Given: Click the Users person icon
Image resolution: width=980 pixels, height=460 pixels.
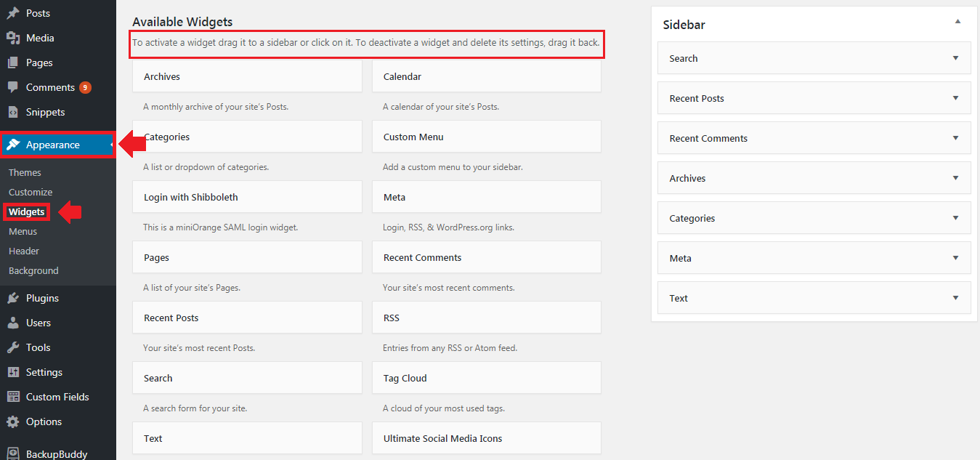Looking at the screenshot, I should [13, 323].
